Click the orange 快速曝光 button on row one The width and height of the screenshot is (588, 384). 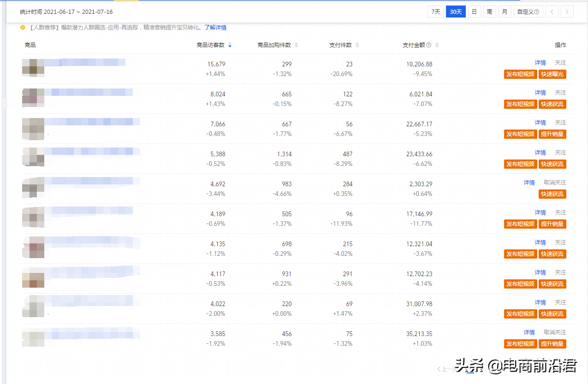[x=552, y=74]
